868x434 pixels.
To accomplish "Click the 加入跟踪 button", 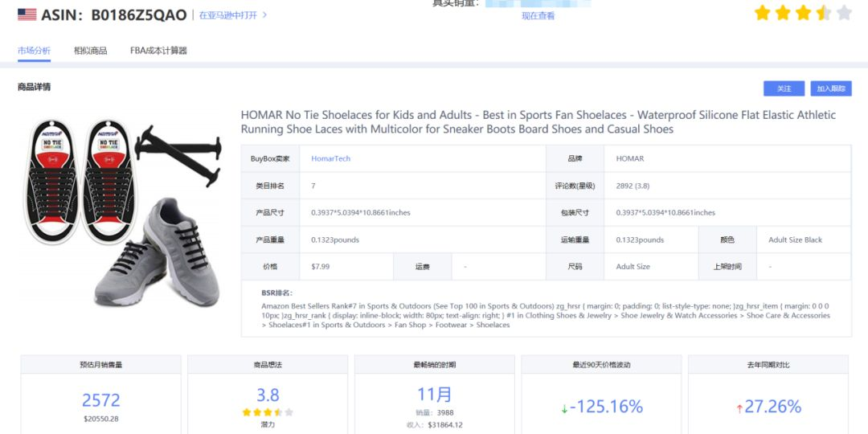I will click(831, 88).
